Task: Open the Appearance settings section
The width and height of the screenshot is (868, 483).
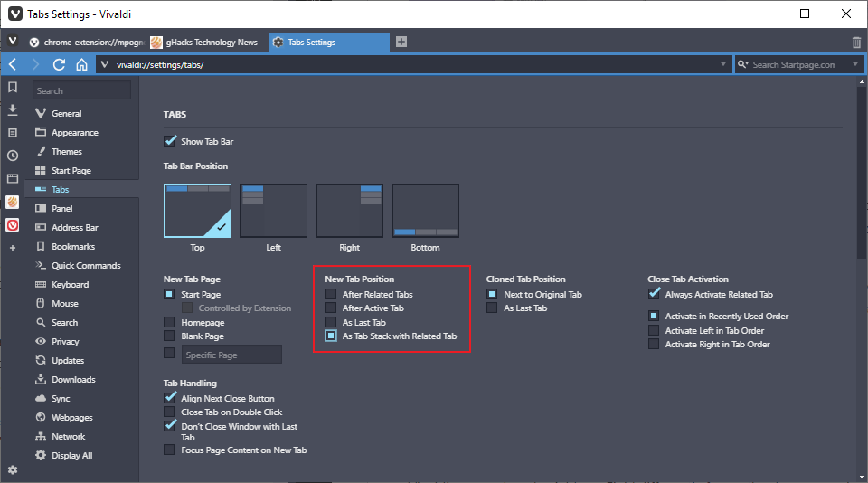Action: (x=81, y=132)
